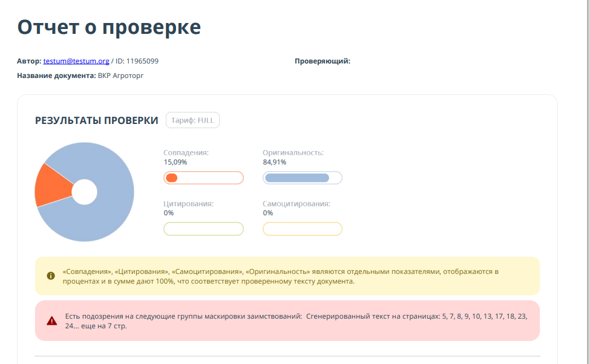Click the blue Оригинальность progress bar
590x364 pixels.
pyautogui.click(x=302, y=178)
